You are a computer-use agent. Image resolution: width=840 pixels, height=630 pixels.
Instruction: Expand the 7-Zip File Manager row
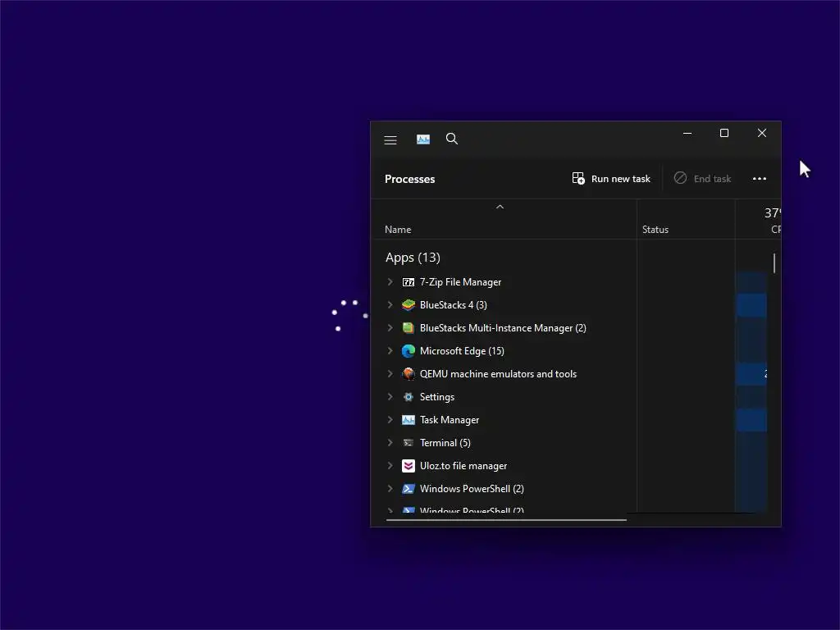(x=390, y=282)
